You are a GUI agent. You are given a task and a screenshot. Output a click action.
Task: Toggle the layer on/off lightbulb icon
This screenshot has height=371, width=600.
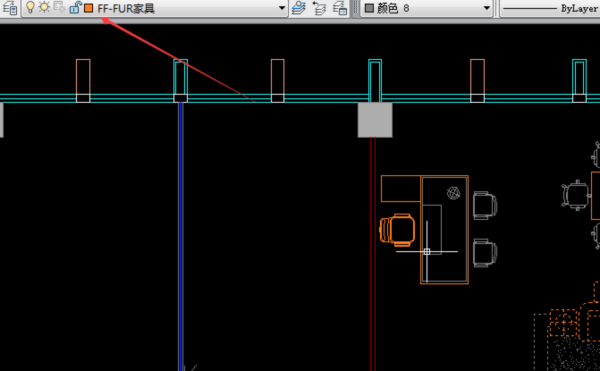point(30,7)
